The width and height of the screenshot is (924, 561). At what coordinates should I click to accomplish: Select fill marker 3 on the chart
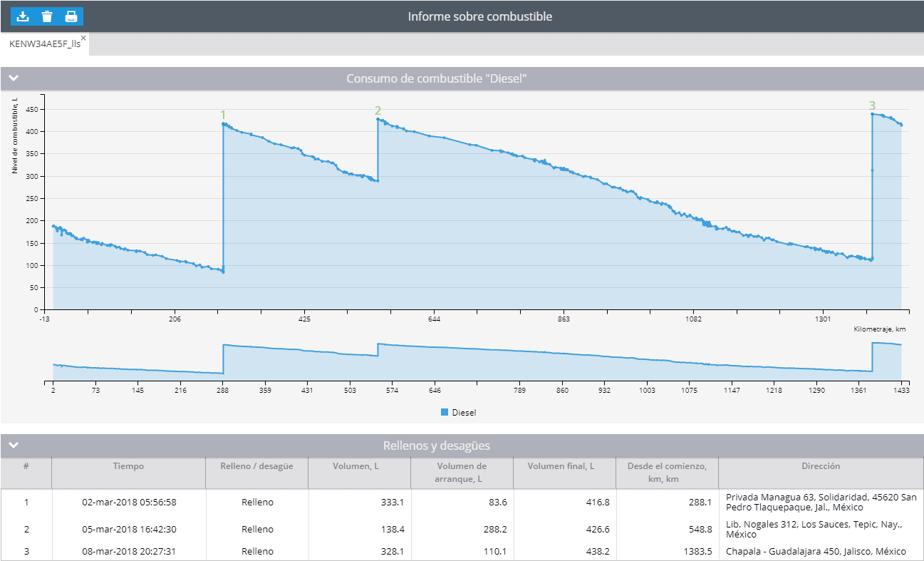[872, 105]
